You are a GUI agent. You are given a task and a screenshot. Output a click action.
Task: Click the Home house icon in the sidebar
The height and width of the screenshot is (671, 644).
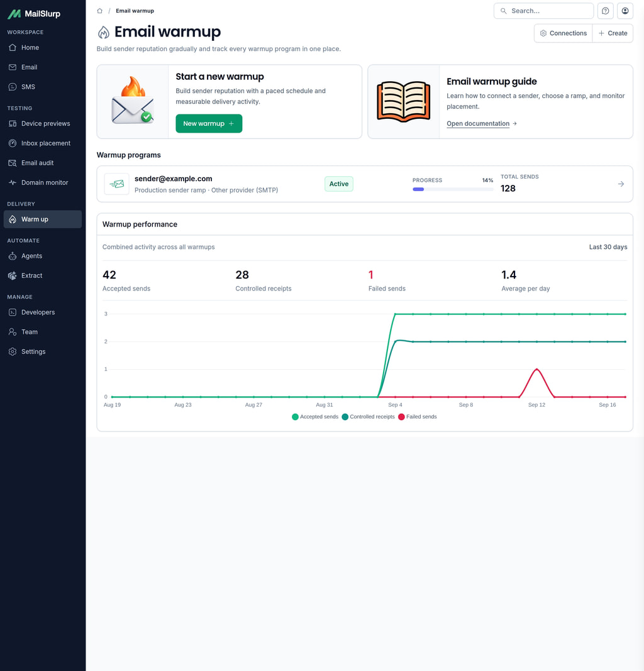[x=13, y=48]
